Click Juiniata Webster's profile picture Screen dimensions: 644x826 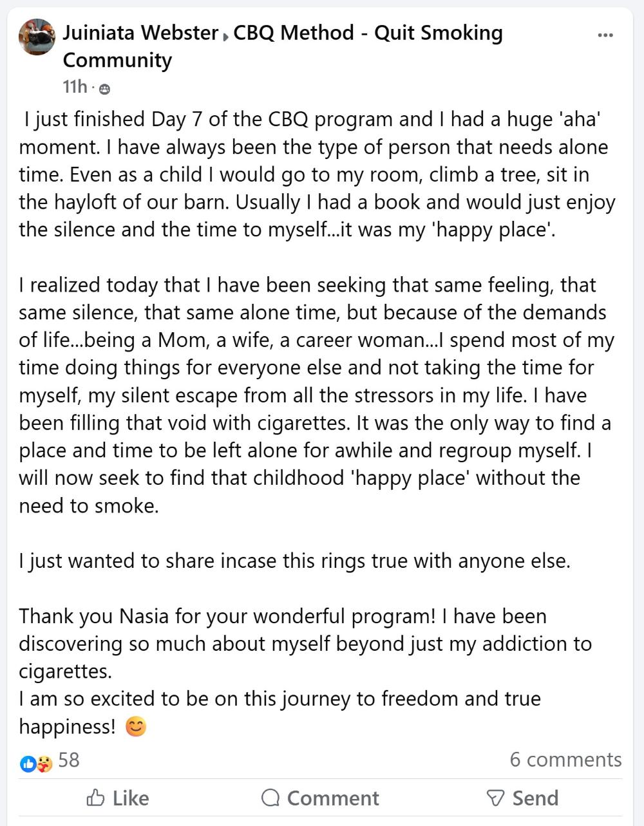[37, 37]
